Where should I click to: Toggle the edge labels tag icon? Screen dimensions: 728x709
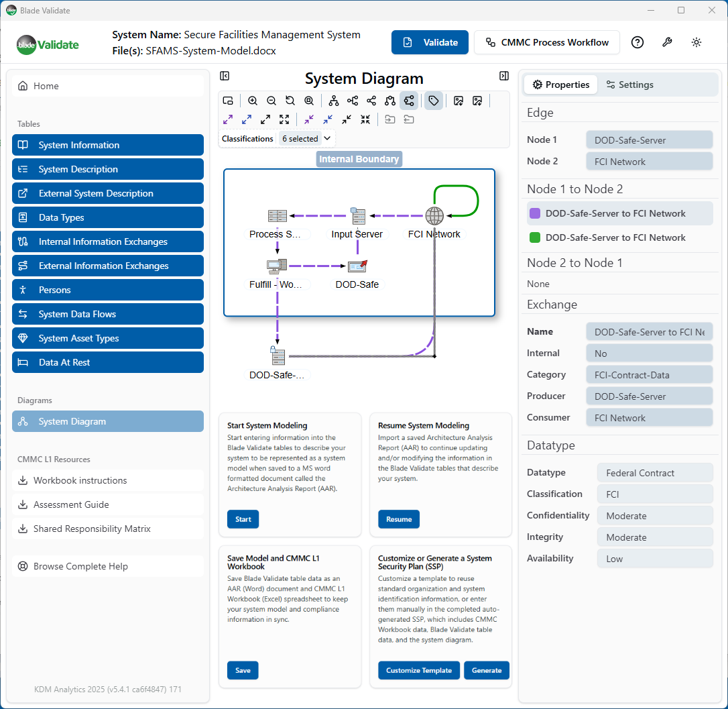pyautogui.click(x=434, y=101)
